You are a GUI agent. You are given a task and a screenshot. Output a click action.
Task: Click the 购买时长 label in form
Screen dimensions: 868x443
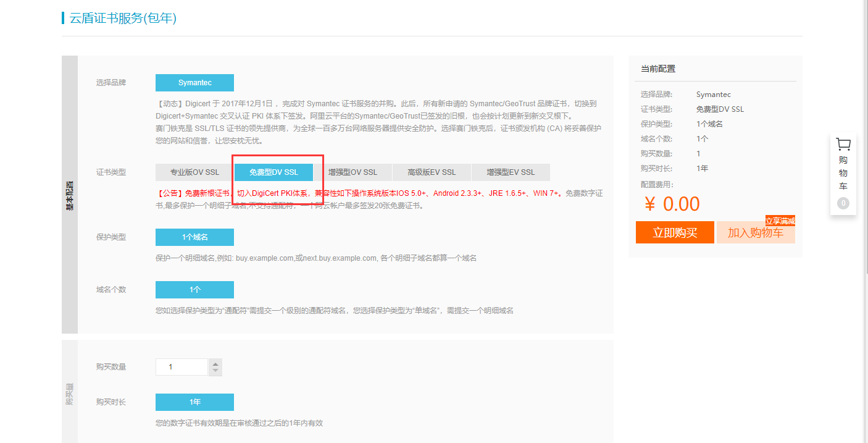(111, 402)
